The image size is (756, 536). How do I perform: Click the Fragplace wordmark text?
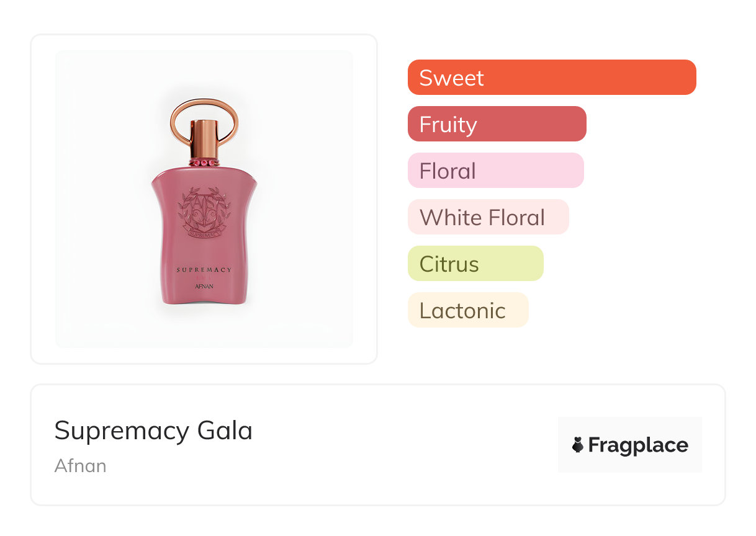pos(638,445)
